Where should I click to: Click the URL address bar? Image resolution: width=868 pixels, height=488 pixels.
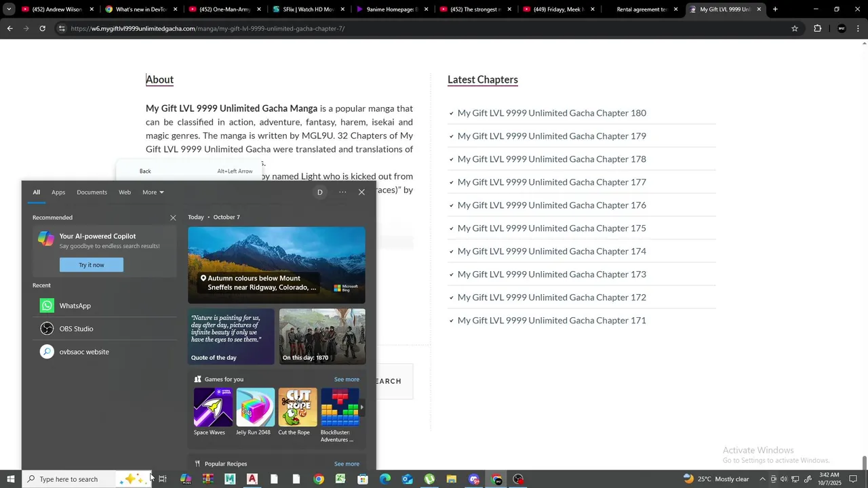point(427,28)
